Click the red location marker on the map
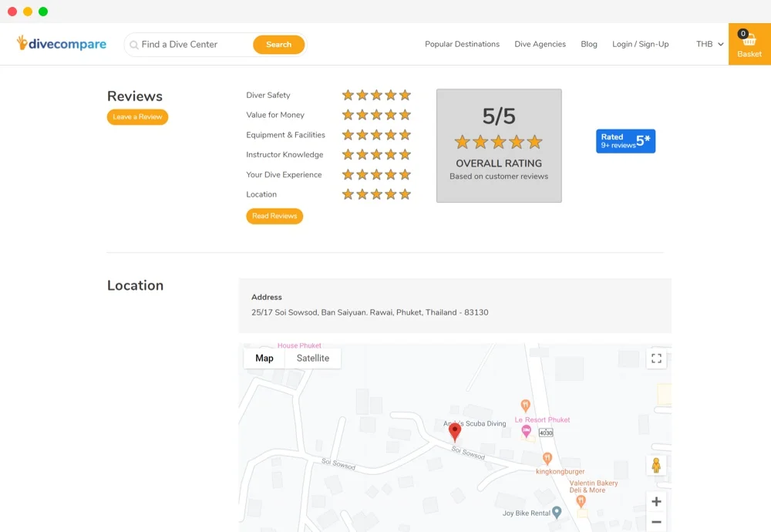 (x=455, y=430)
